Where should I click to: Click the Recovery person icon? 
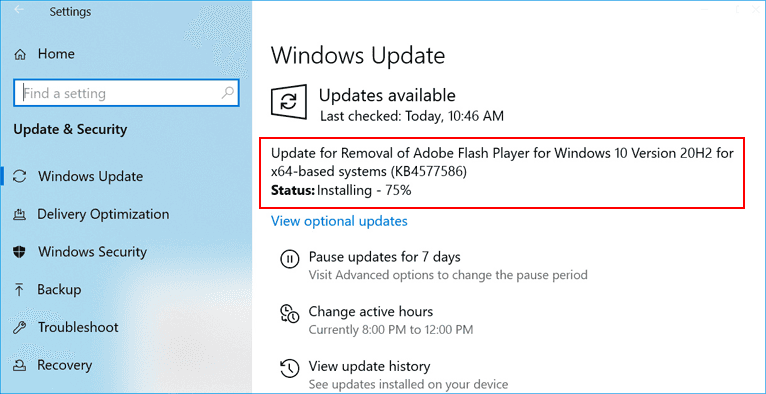pos(20,365)
